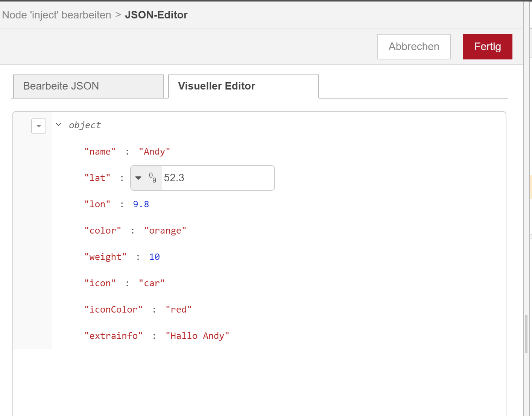The width and height of the screenshot is (532, 416).
Task: Click the Fertig button
Action: click(487, 47)
